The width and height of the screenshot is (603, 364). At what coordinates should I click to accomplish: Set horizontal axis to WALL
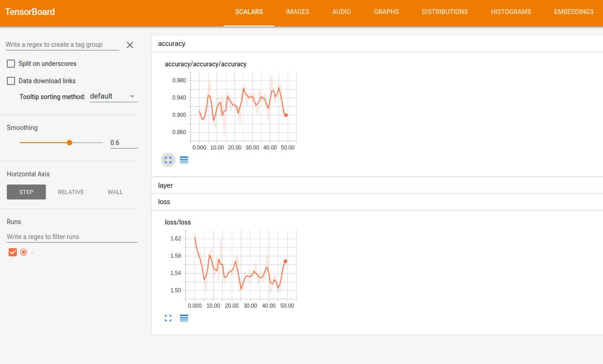115,192
